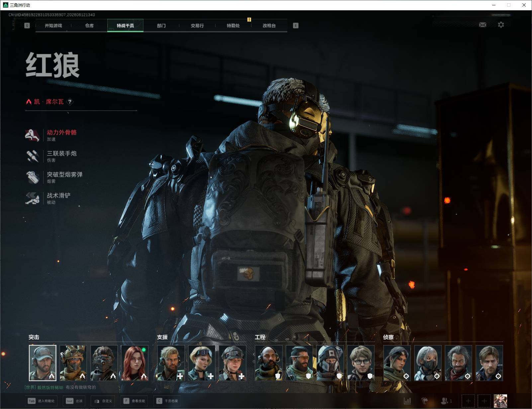Select the white-haired masked woman in 侦察
The width and height of the screenshot is (532, 409).
click(x=428, y=363)
